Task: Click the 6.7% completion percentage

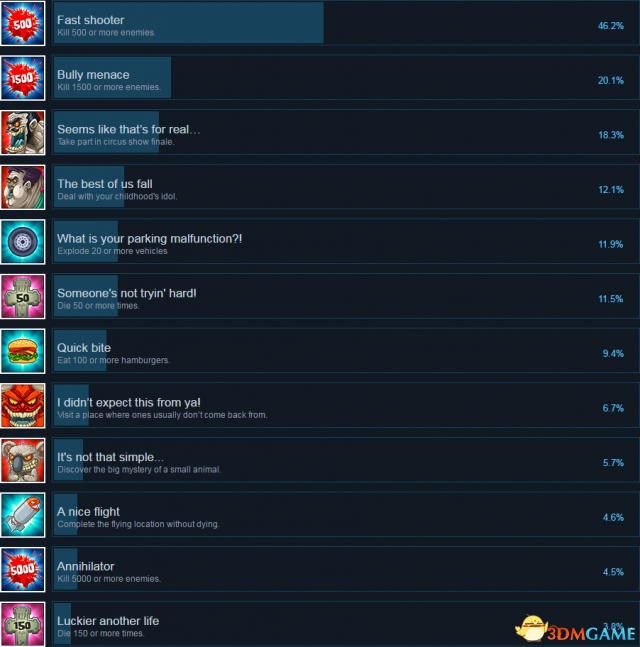Action: [613, 408]
